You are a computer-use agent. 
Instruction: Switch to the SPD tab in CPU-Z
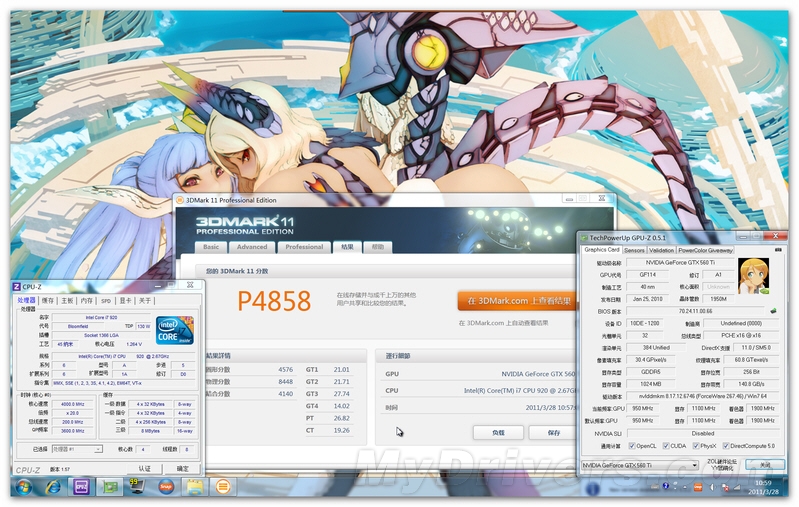click(x=106, y=301)
